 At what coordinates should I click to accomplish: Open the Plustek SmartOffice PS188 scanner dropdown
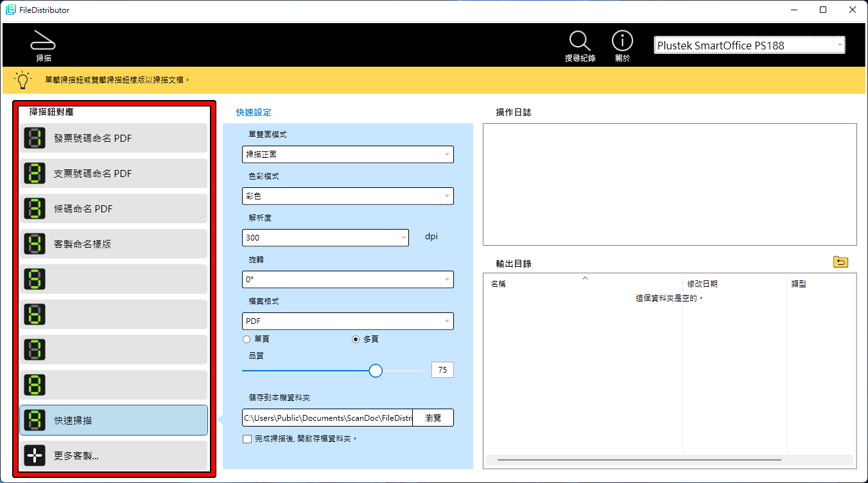pos(749,45)
